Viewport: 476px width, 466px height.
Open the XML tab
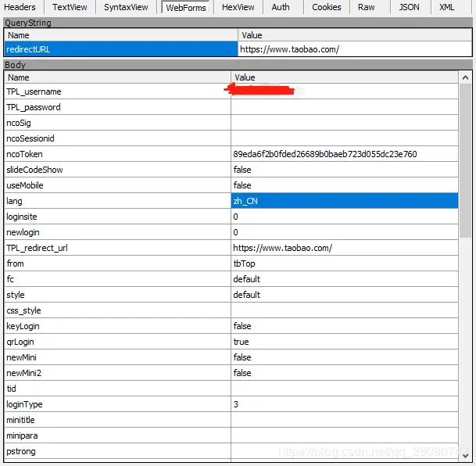tap(447, 7)
